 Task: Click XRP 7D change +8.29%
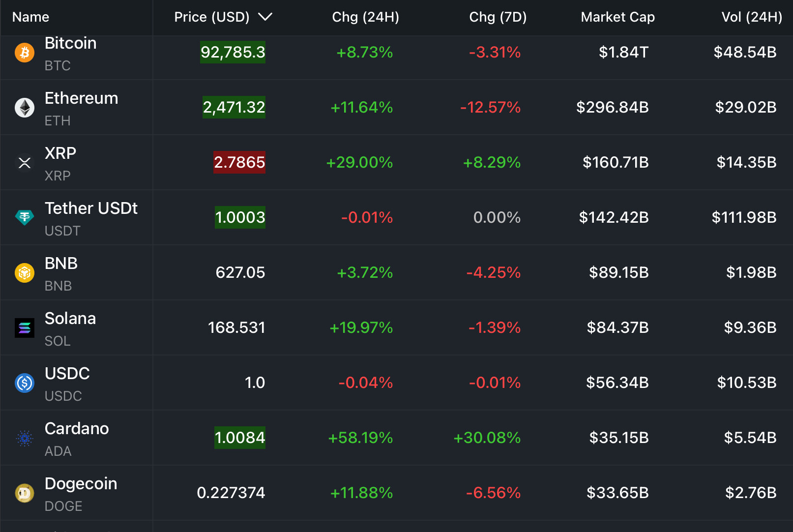click(x=492, y=162)
